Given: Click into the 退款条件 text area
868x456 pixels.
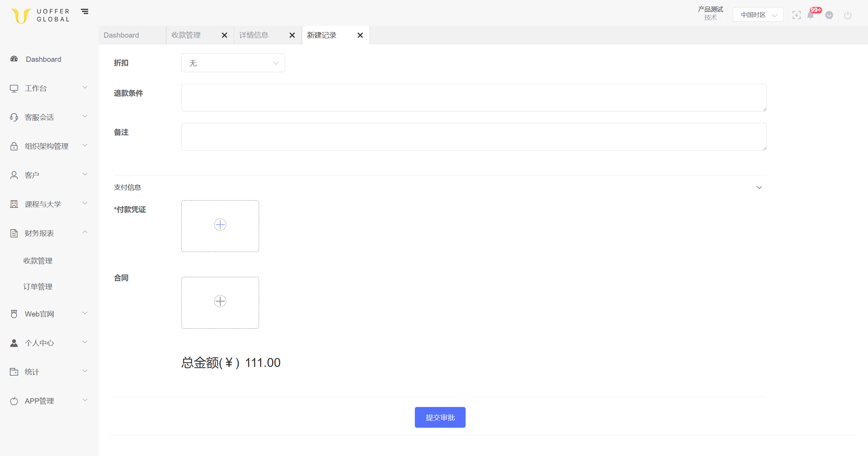Looking at the screenshot, I should pyautogui.click(x=474, y=98).
